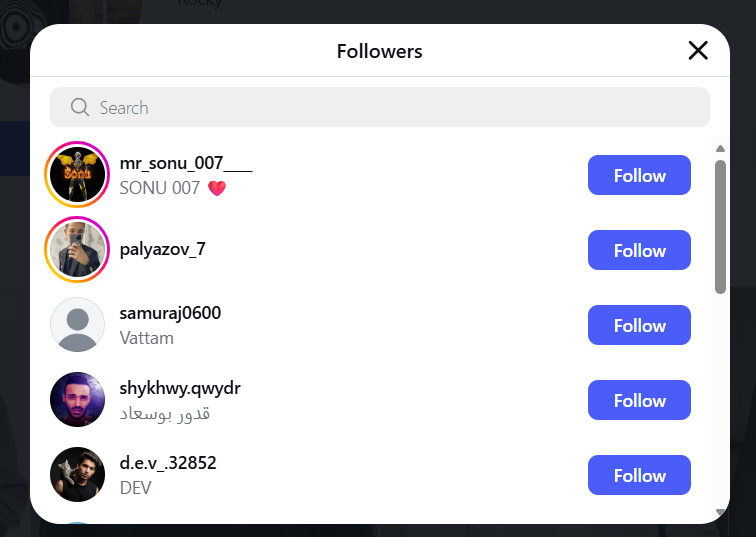Click d.e.v_.32852 profile picture
Viewport: 756px width, 537px height.
77,474
